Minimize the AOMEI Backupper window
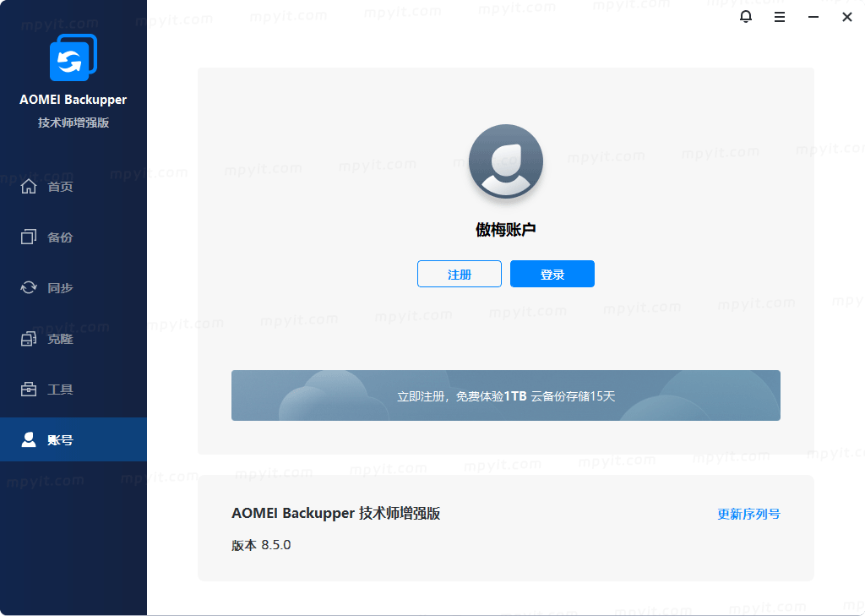The height and width of the screenshot is (616, 865). (x=813, y=17)
